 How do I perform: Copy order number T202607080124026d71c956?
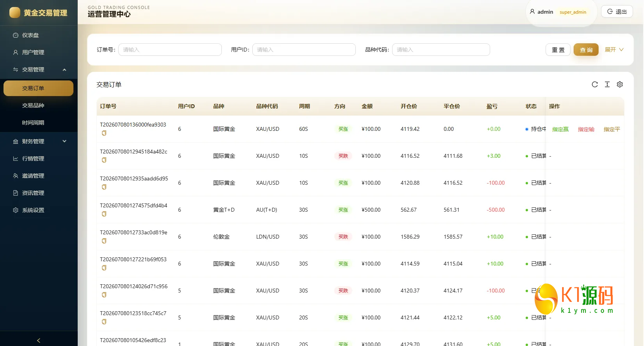click(104, 295)
